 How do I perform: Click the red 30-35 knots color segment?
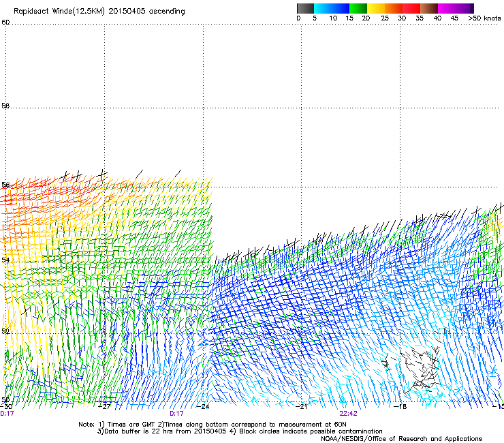tap(411, 8)
